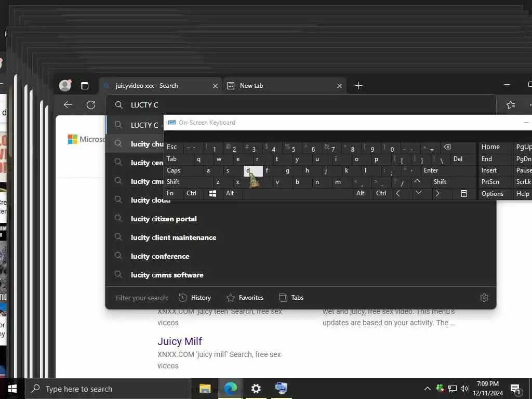Screen dimensions: 532x399
Task: Click the Esc key on On-Screen Keyboard
Action: pos(175,147)
